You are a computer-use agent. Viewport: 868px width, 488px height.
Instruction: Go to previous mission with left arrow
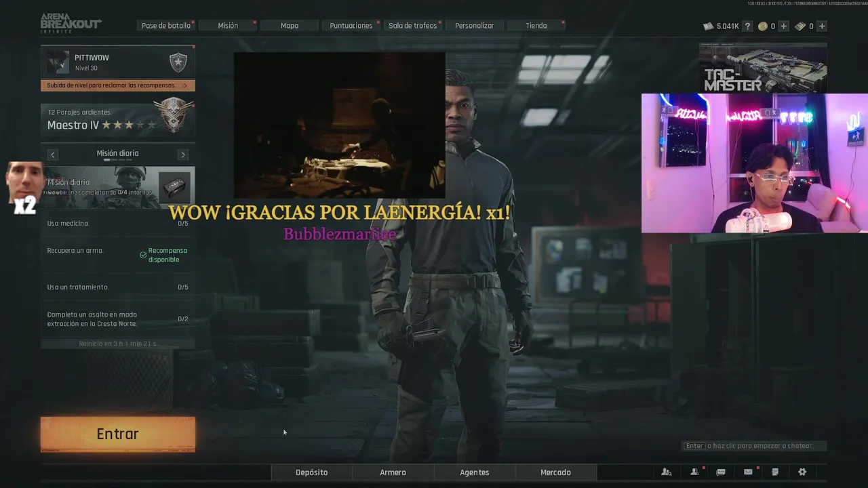pyautogui.click(x=53, y=155)
